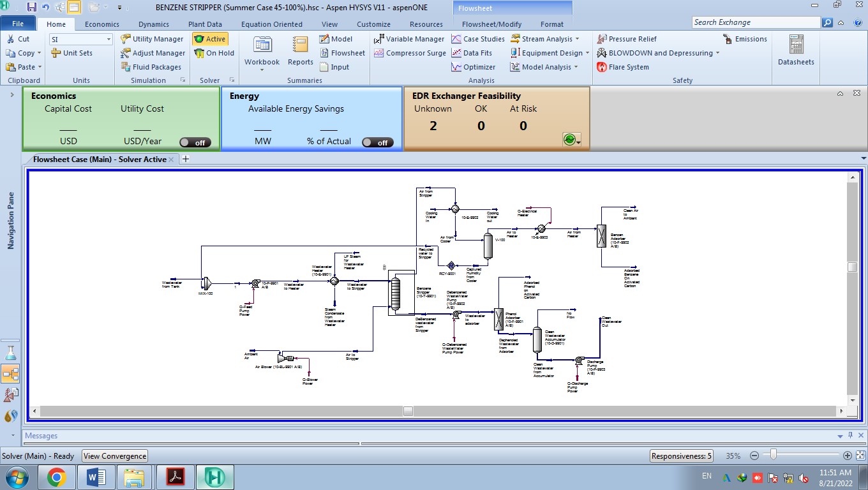The width and height of the screenshot is (868, 490).
Task: Switch to the Dynamics ribbon tab
Action: 154,24
